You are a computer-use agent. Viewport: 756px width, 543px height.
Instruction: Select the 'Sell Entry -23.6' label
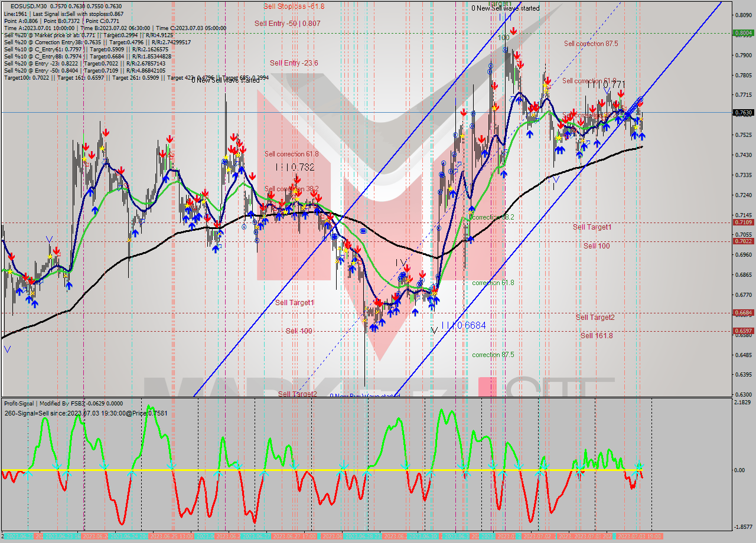294,63
